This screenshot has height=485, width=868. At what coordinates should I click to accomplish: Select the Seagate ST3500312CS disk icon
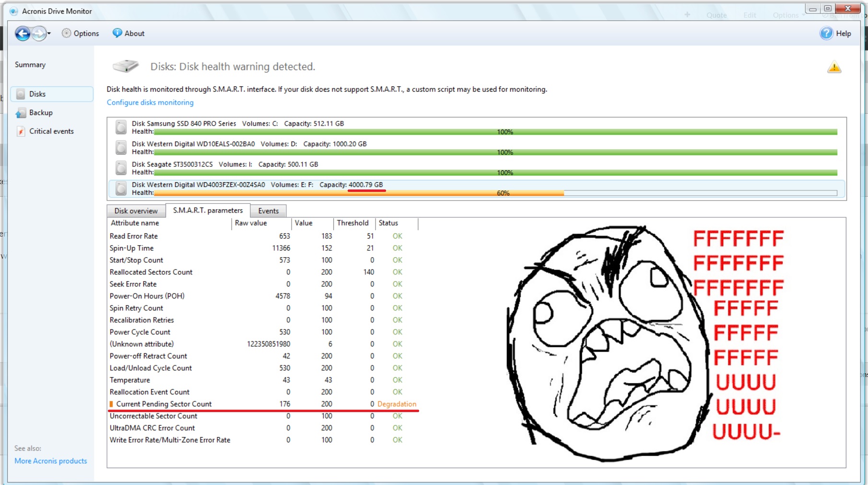coord(121,168)
